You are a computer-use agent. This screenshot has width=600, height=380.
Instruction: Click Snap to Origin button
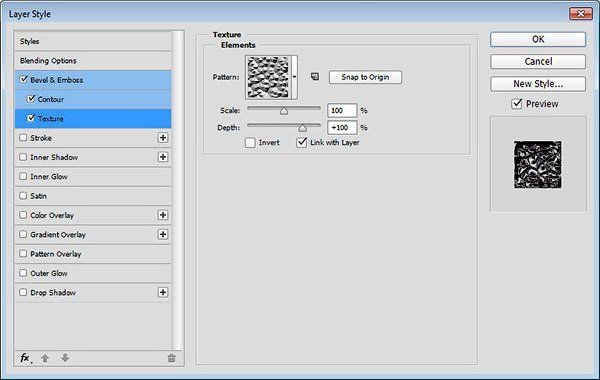coord(365,77)
